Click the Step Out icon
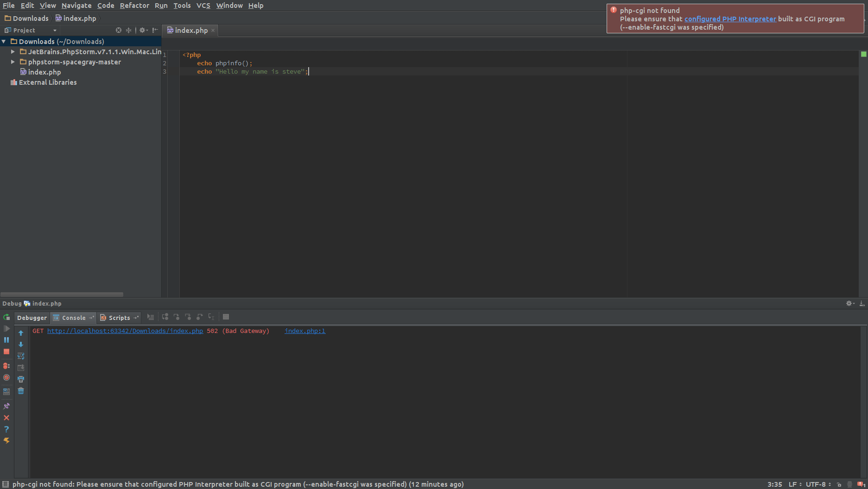 (200, 317)
